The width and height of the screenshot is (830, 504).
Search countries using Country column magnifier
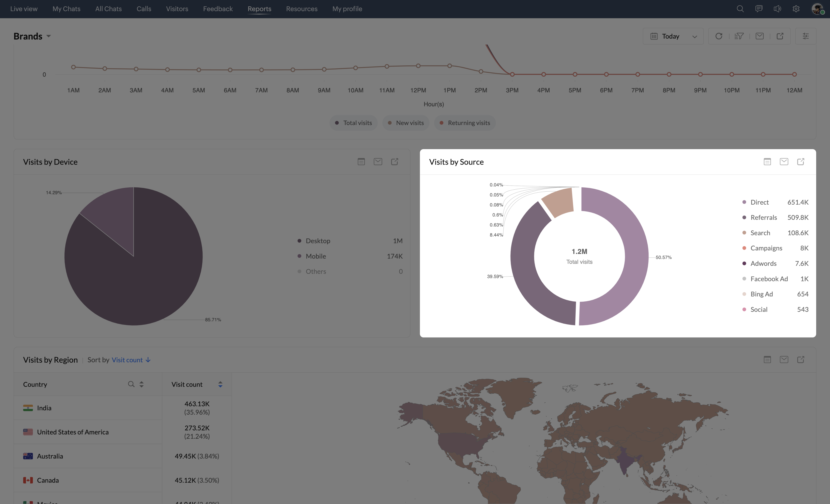[x=131, y=384]
